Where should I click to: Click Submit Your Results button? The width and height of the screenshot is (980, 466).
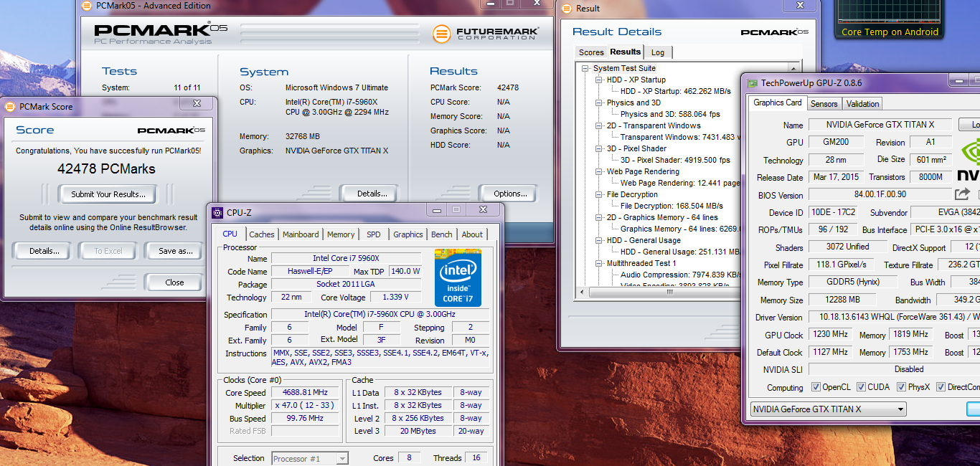coord(108,194)
